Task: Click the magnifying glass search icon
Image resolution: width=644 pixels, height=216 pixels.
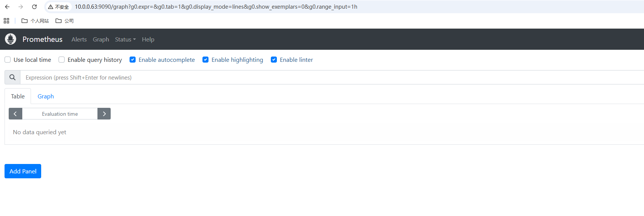Action: pyautogui.click(x=12, y=77)
